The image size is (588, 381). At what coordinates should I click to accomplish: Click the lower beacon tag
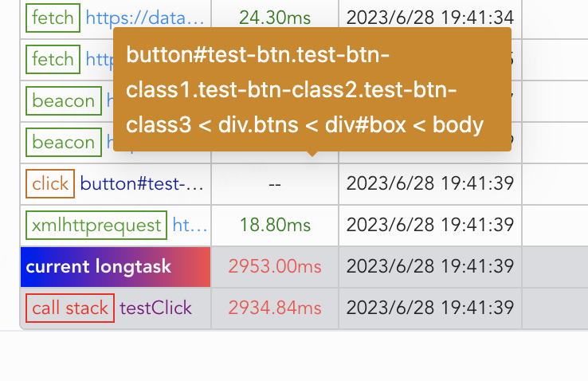[x=64, y=143]
